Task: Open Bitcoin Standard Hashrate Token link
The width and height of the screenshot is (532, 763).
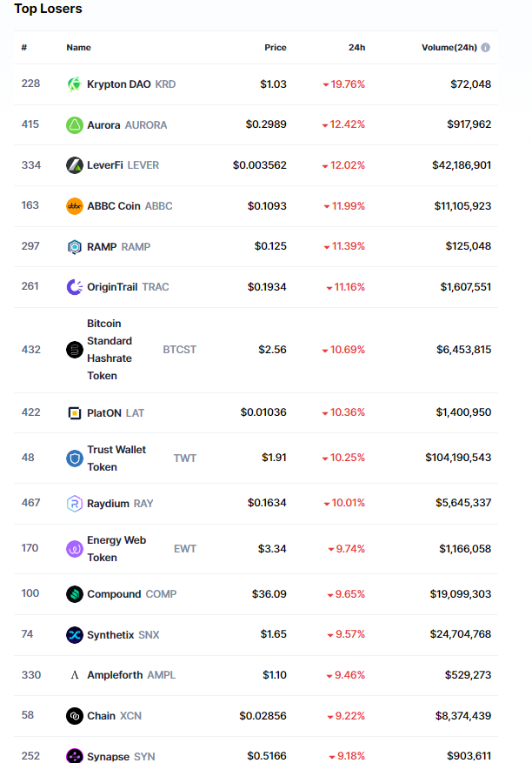Action: [110, 350]
